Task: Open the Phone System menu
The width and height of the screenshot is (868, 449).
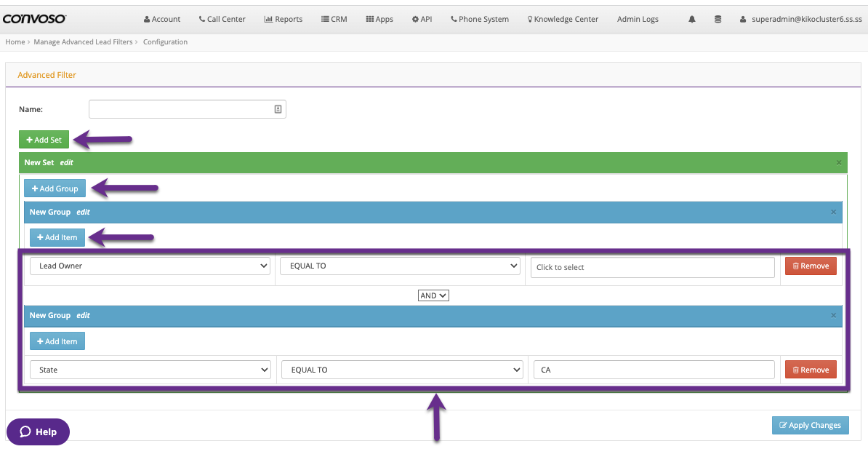Action: (x=480, y=20)
